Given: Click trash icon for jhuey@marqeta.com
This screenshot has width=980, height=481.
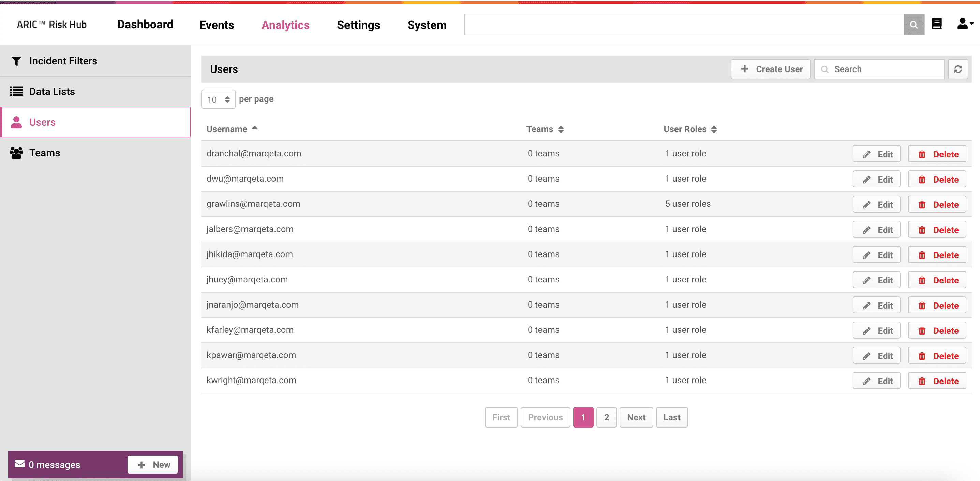Looking at the screenshot, I should point(922,281).
